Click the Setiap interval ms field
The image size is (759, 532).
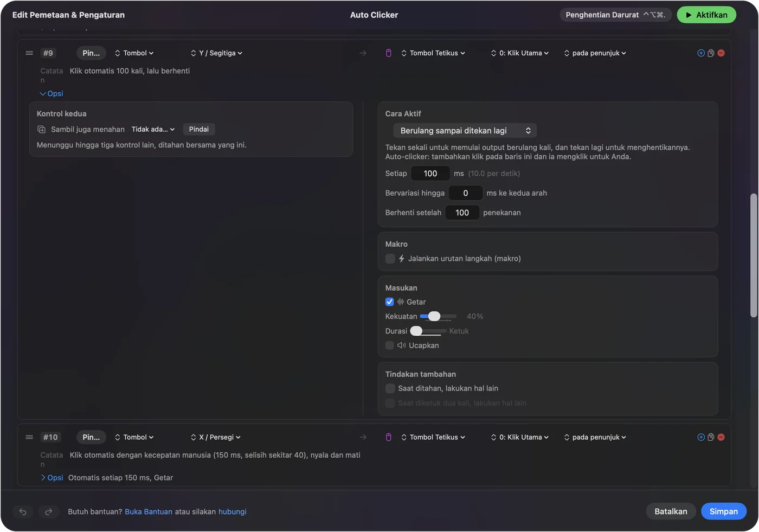430,174
